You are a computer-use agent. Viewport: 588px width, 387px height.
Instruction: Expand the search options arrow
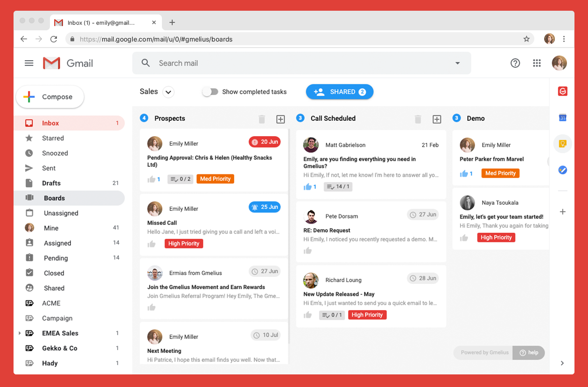click(x=458, y=63)
